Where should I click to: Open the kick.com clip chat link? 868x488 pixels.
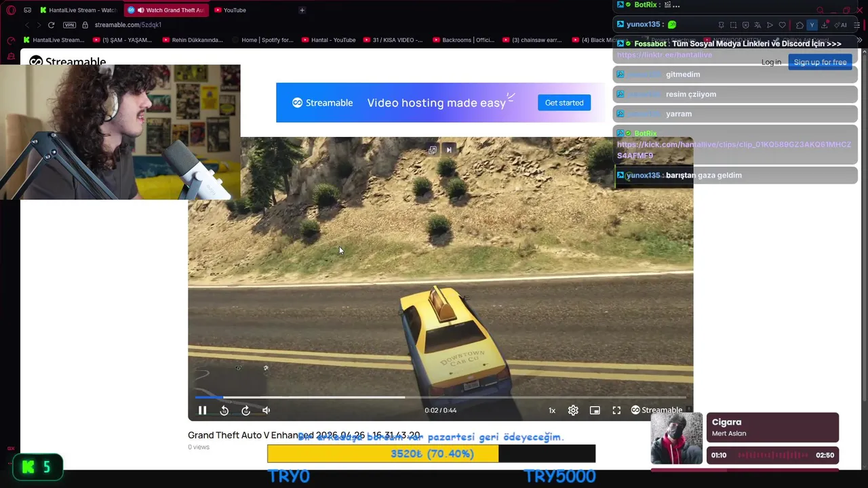pyautogui.click(x=734, y=150)
